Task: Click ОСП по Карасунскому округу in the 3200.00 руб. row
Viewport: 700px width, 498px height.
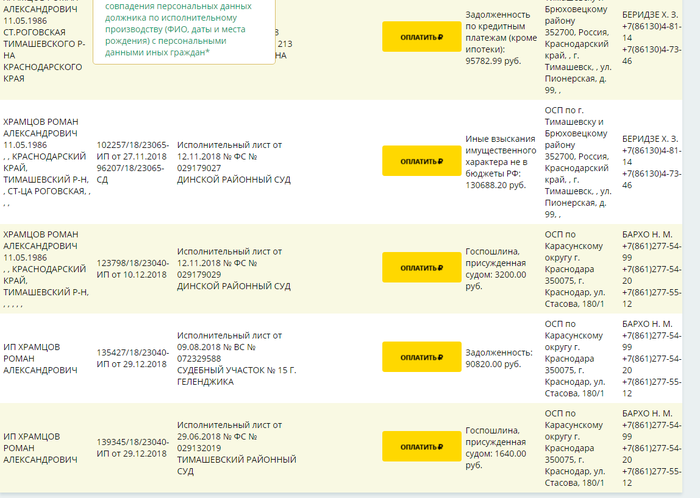Action: [x=575, y=269]
